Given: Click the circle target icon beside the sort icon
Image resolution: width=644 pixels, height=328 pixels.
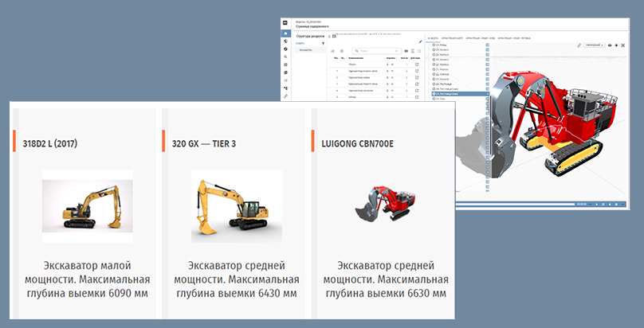Looking at the screenshot, I should point(342,51).
